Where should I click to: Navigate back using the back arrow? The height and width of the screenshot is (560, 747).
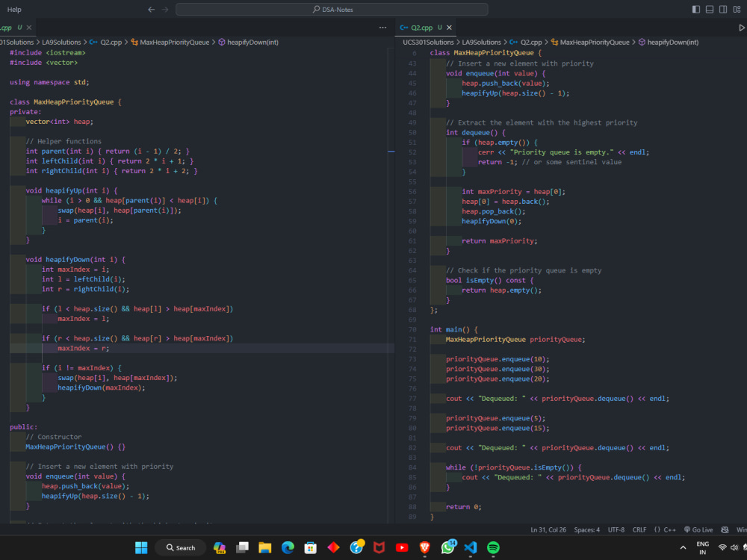click(151, 10)
